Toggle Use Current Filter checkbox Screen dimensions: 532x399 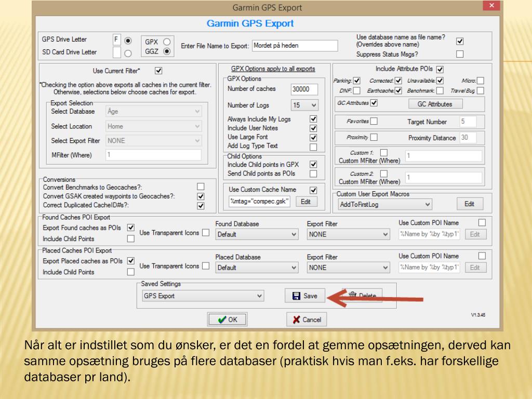158,71
